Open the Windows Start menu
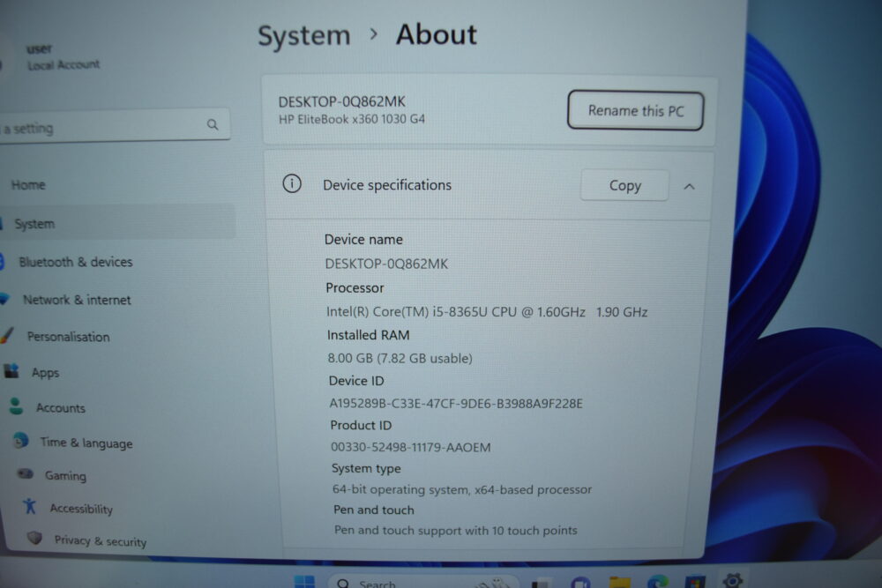 click(x=305, y=581)
